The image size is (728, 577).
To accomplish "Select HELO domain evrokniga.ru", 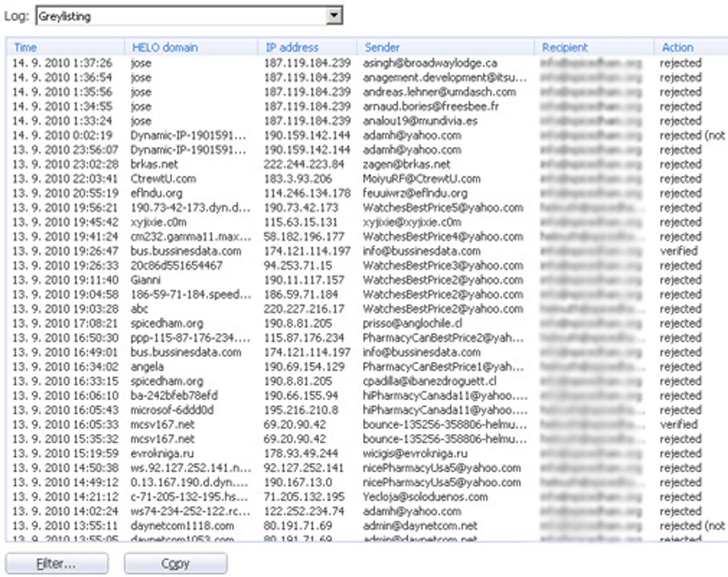I will click(x=162, y=453).
